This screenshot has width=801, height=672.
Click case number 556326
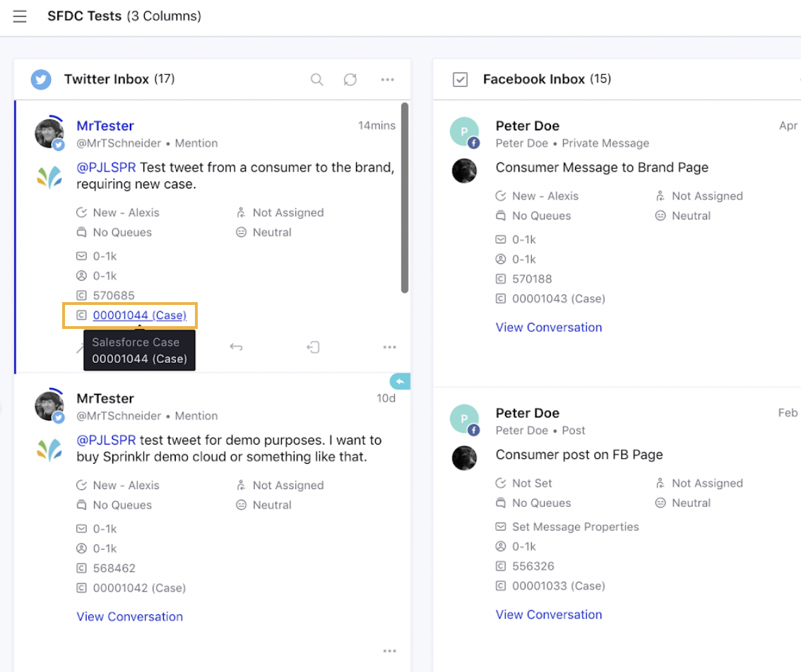click(x=533, y=566)
